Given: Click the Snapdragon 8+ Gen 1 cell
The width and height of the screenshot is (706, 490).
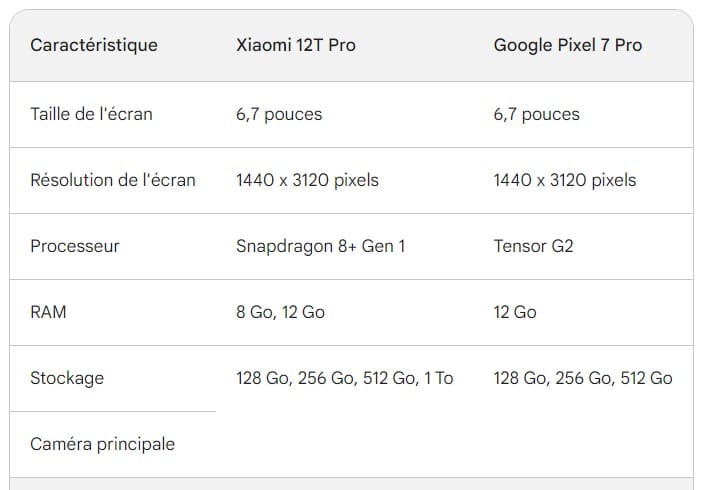Looking at the screenshot, I should click(320, 246).
